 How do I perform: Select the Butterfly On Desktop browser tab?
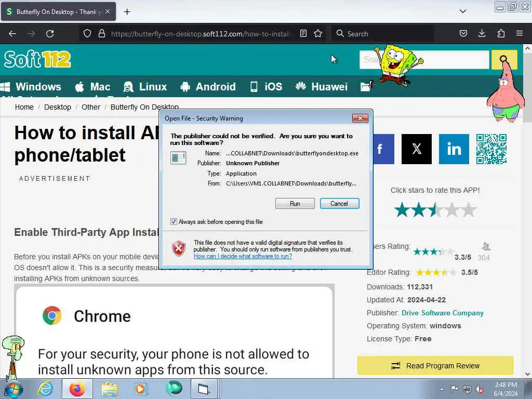(58, 12)
